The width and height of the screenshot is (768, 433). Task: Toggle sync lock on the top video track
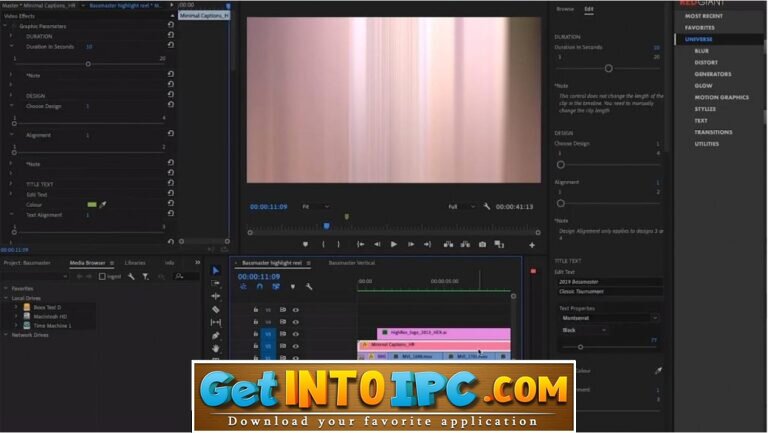[283, 310]
